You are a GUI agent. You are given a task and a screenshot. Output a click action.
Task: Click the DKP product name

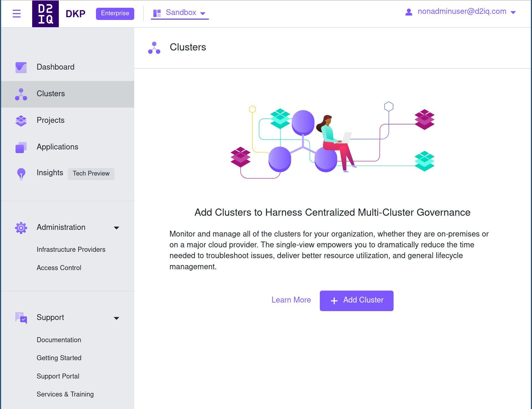(75, 14)
